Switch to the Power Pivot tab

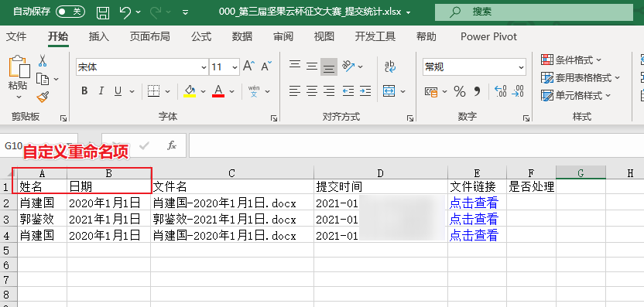[x=488, y=36]
